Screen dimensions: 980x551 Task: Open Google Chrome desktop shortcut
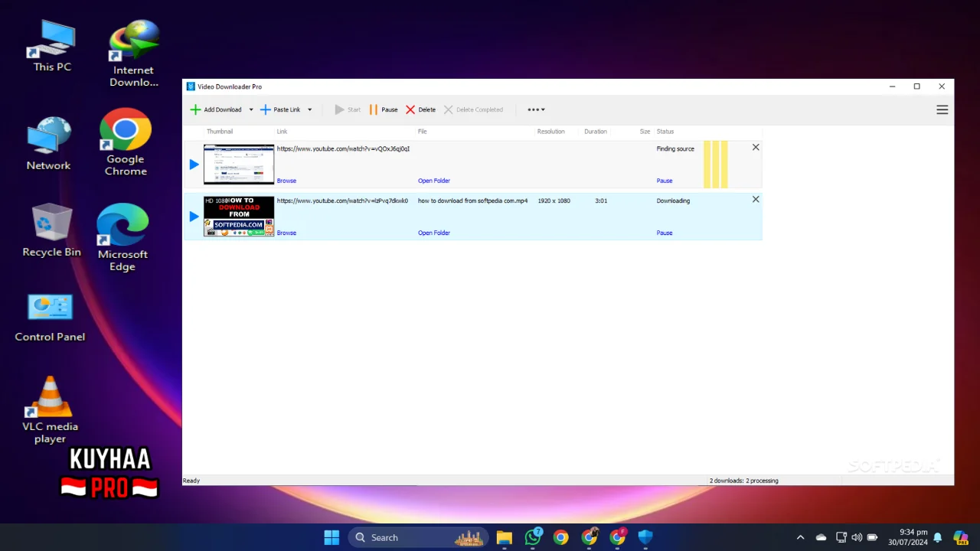pos(126,143)
